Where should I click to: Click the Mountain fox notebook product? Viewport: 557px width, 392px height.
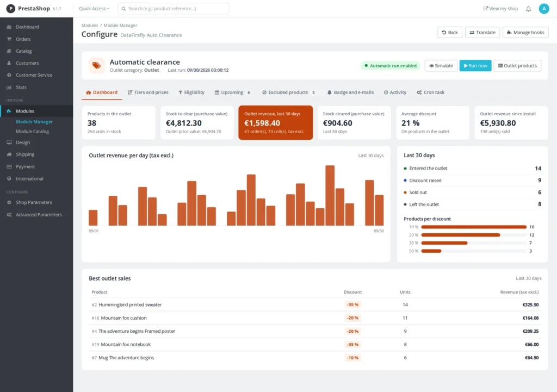(x=126, y=344)
